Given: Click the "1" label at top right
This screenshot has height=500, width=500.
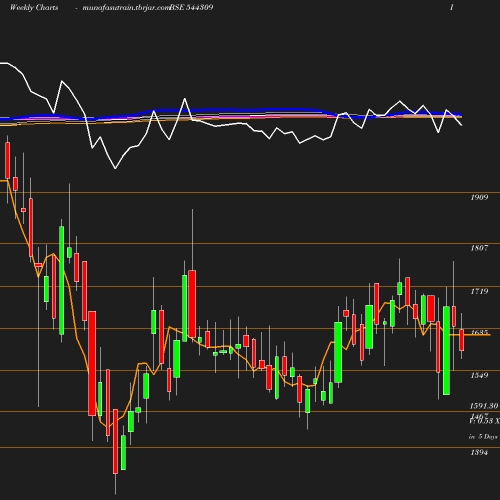Looking at the screenshot, I should [452, 8].
